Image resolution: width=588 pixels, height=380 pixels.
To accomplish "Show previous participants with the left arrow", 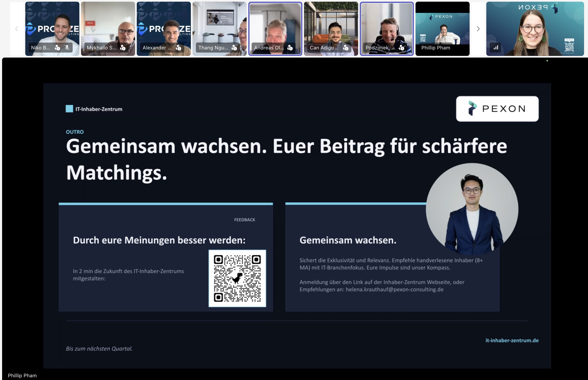I will tap(17, 29).
